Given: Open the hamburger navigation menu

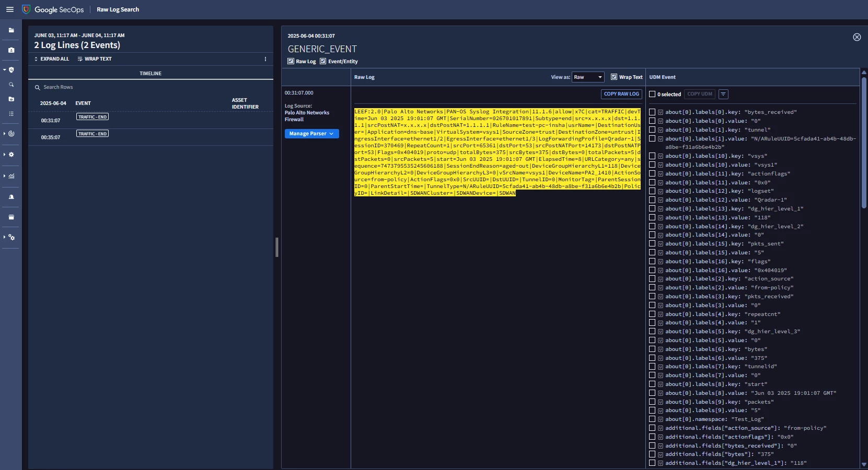Looking at the screenshot, I should point(9,9).
